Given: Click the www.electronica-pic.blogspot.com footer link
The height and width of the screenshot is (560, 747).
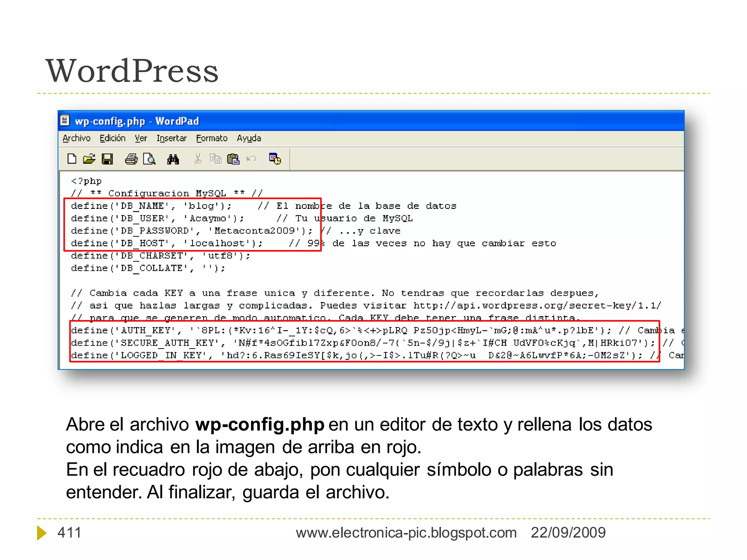Looking at the screenshot, I should click(x=406, y=533).
